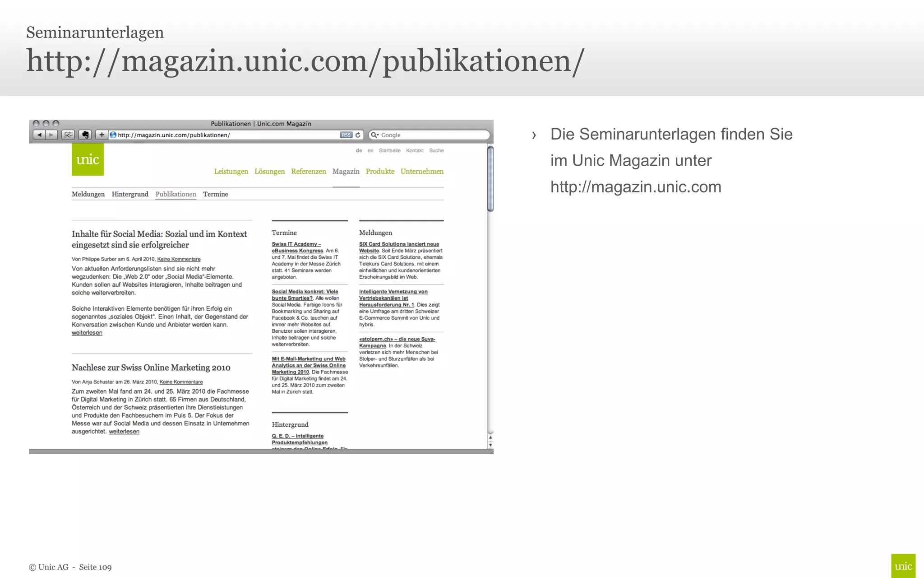Click the 'Termine' sidebar heading
Viewport: 924px width, 578px height.
[284, 233]
